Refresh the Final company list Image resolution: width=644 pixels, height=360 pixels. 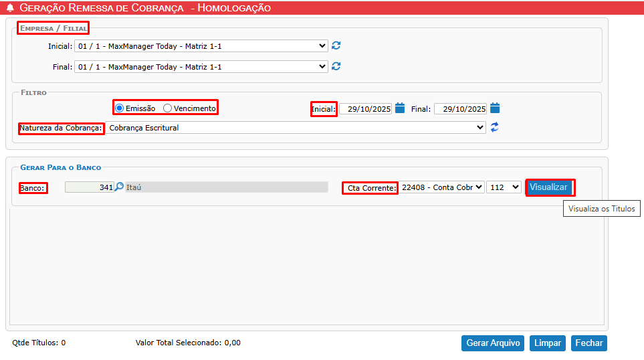[336, 66]
